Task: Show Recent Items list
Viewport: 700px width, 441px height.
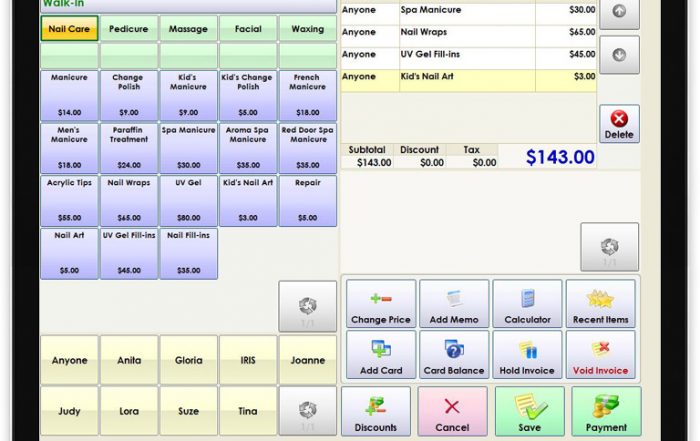Action: click(x=600, y=304)
